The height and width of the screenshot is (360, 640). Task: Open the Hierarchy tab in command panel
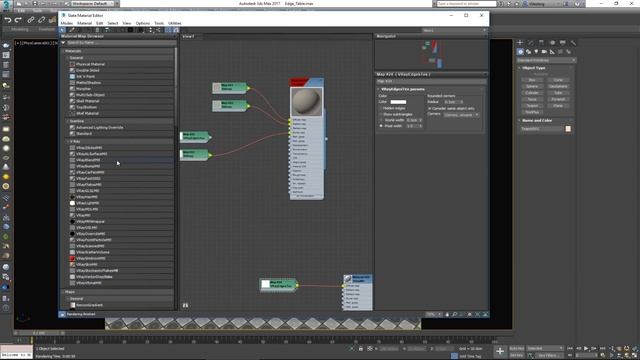tap(541, 42)
